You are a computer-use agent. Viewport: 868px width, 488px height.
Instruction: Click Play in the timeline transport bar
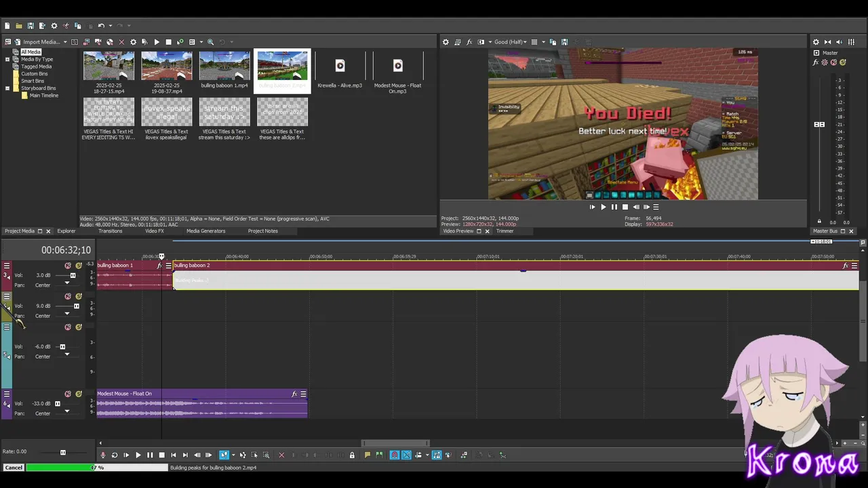(138, 455)
